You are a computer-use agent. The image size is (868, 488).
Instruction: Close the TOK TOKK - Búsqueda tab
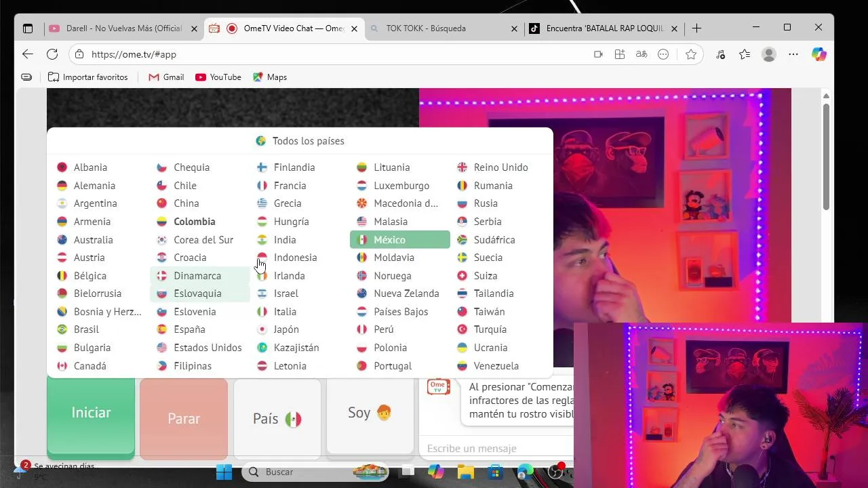point(514,28)
